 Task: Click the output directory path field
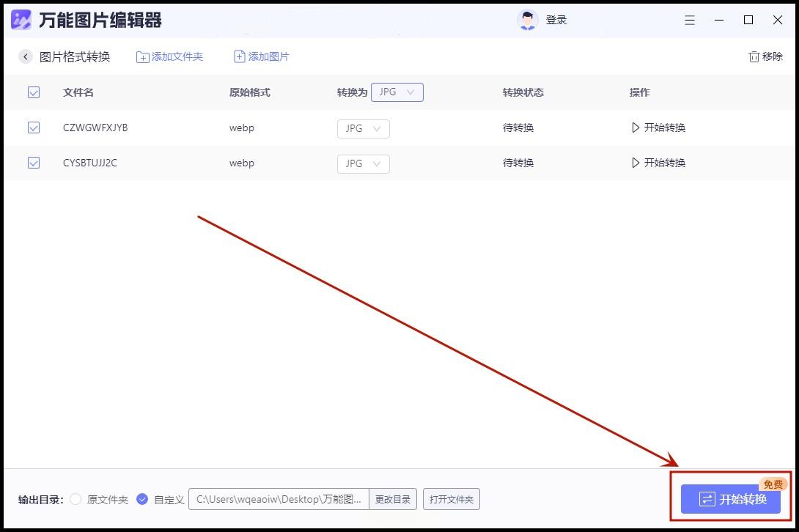(x=279, y=499)
